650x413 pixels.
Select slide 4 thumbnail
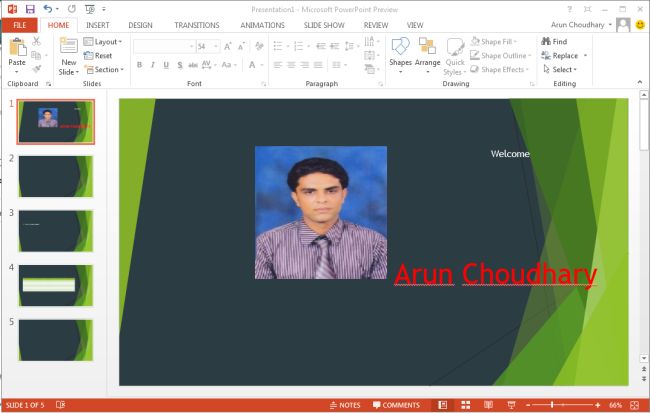coord(56,285)
